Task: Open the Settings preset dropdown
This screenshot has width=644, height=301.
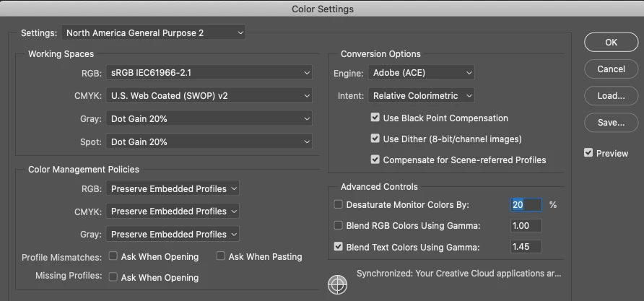Action: [x=154, y=32]
